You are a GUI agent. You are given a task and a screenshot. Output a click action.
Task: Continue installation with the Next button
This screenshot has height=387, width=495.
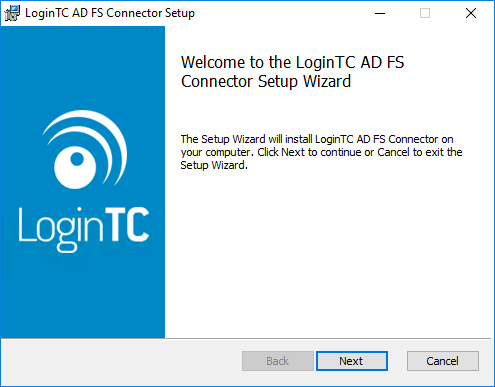tap(352, 361)
